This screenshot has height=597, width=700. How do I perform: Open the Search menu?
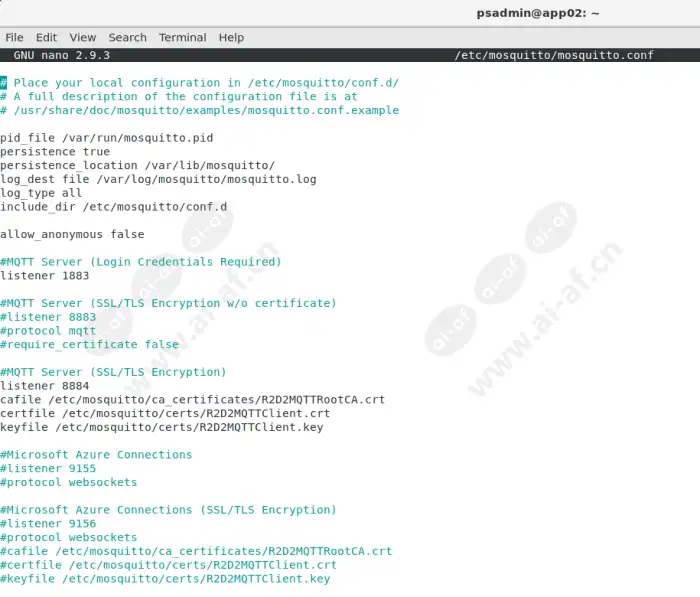[x=128, y=38]
